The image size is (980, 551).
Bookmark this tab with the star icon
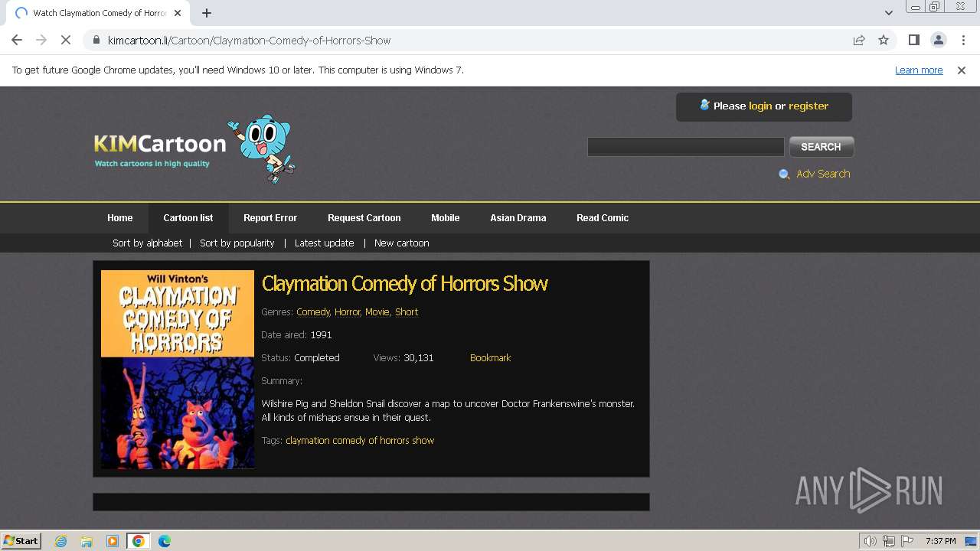[884, 41]
